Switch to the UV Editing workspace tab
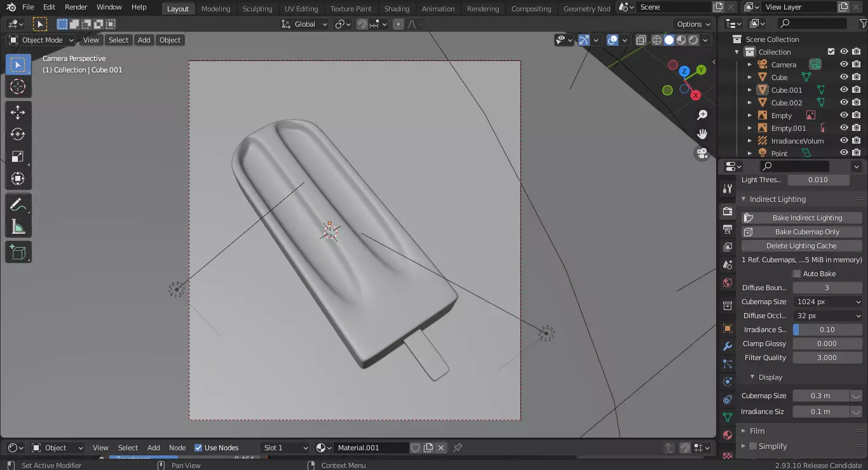Screen dimensions: 868x470 pos(301,8)
